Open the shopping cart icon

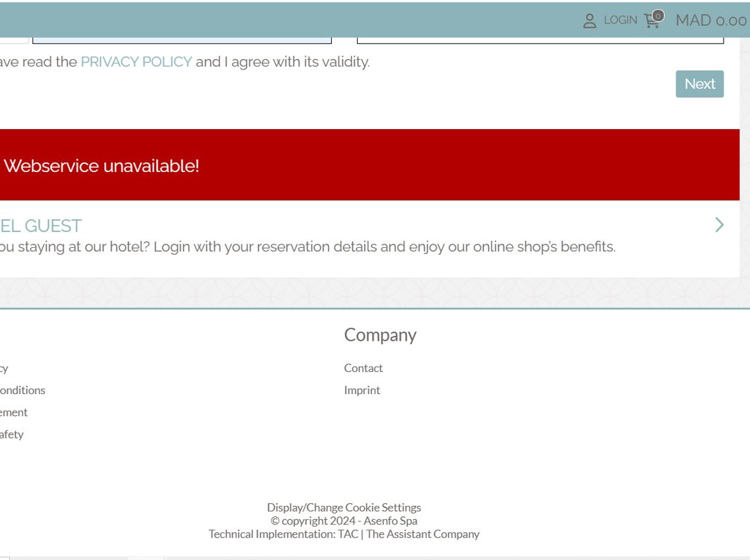coord(651,22)
